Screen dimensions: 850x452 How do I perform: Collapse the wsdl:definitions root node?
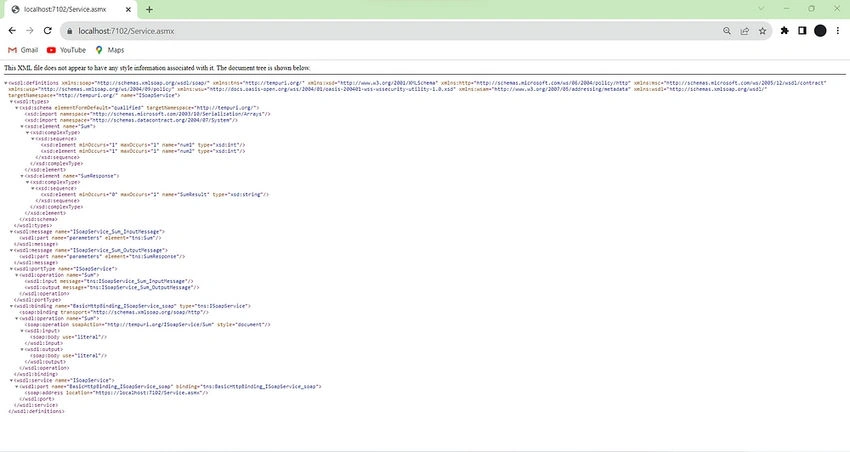pos(6,83)
